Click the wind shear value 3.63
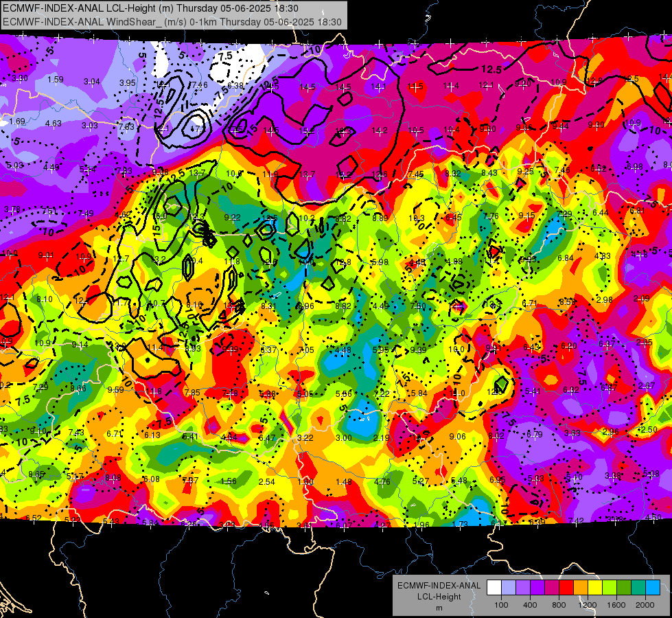 [x=572, y=433]
